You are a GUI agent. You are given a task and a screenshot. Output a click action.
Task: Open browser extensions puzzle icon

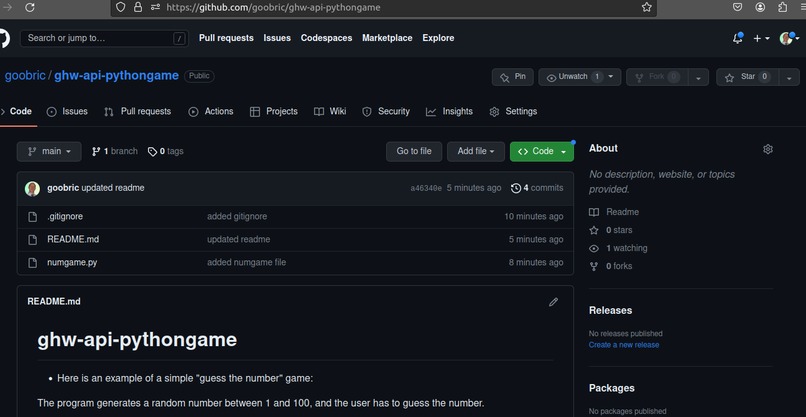point(782,7)
